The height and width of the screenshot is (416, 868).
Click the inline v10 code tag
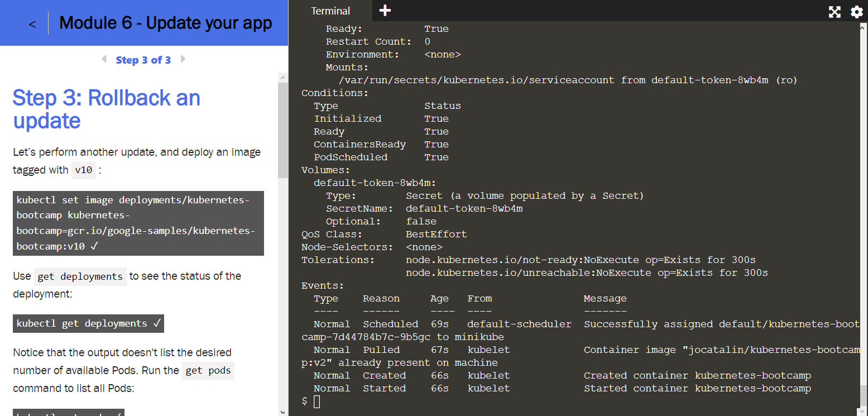click(x=84, y=170)
